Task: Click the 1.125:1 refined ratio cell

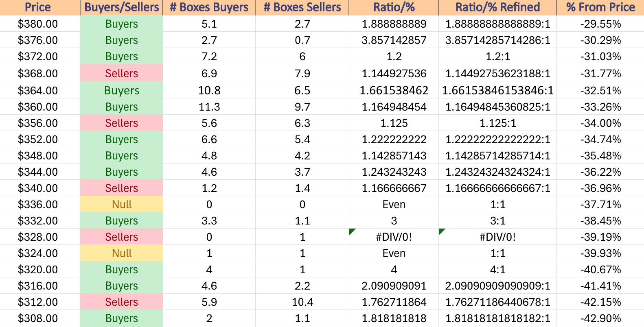Action: pos(497,123)
